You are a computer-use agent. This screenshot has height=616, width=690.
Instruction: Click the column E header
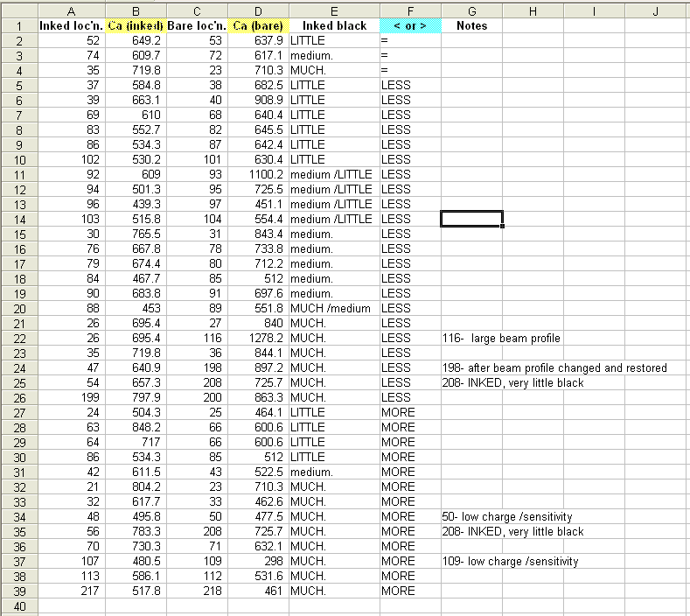pos(333,10)
